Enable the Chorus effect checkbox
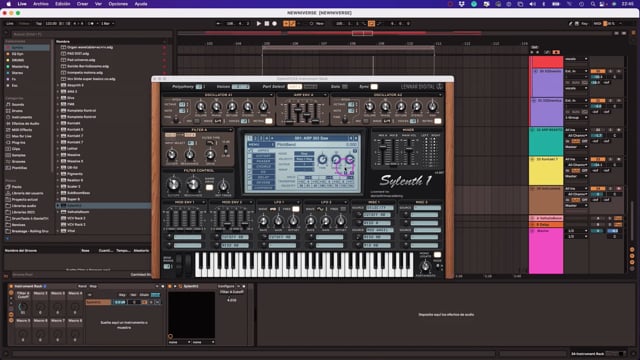The image size is (640, 360). (249, 167)
